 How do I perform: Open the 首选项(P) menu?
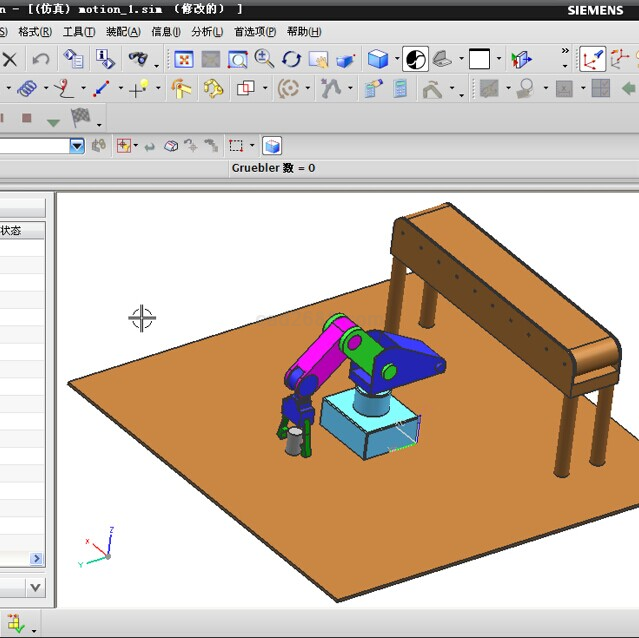coord(254,31)
